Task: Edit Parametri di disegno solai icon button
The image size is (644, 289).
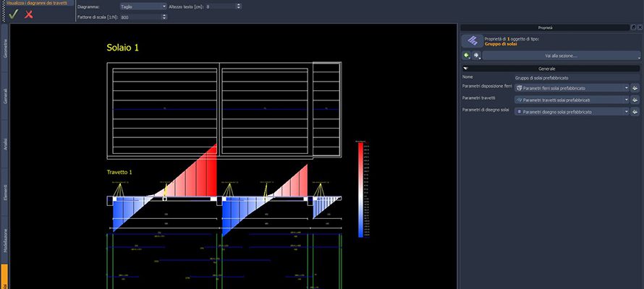Action: coord(635,111)
